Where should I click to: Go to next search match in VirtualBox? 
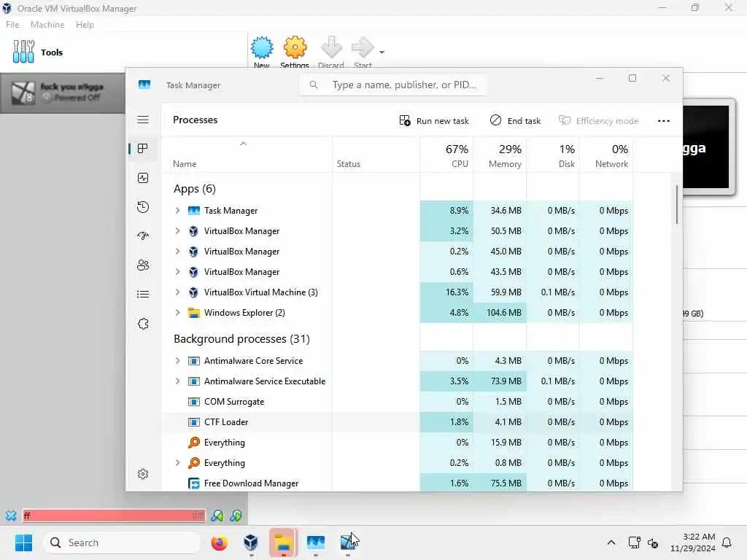click(236, 516)
